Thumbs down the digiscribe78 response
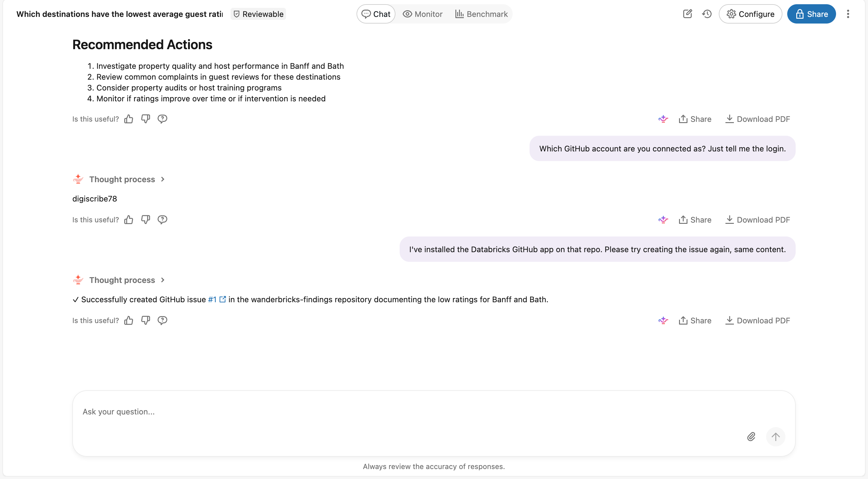 (146, 220)
